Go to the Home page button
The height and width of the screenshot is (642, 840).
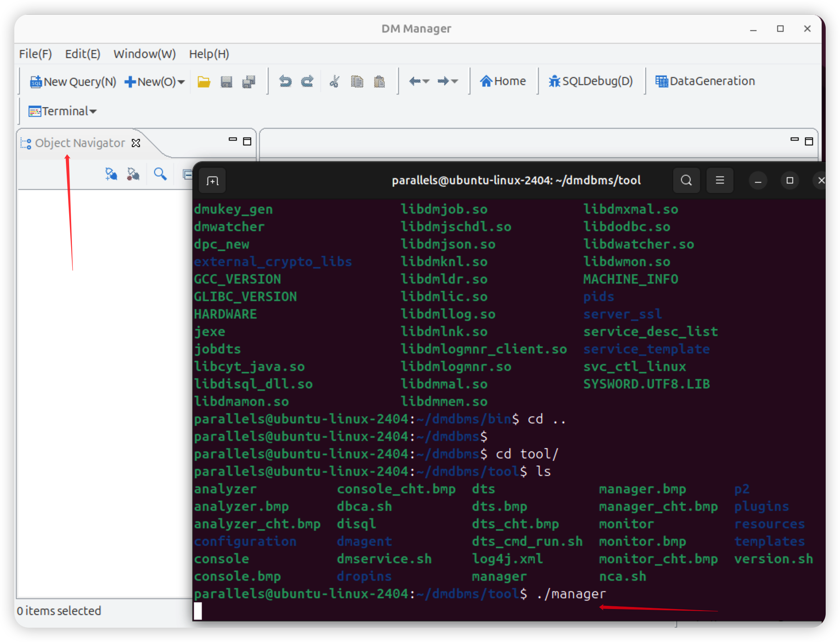pyautogui.click(x=503, y=81)
